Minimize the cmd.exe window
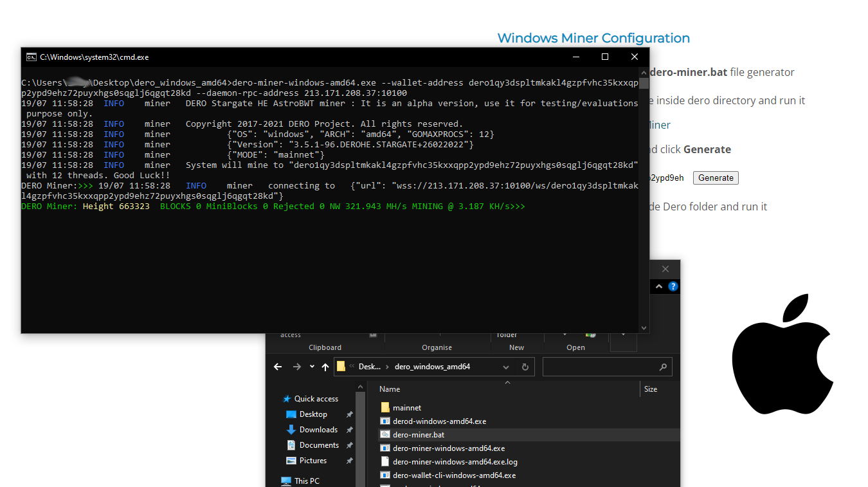 click(x=575, y=57)
